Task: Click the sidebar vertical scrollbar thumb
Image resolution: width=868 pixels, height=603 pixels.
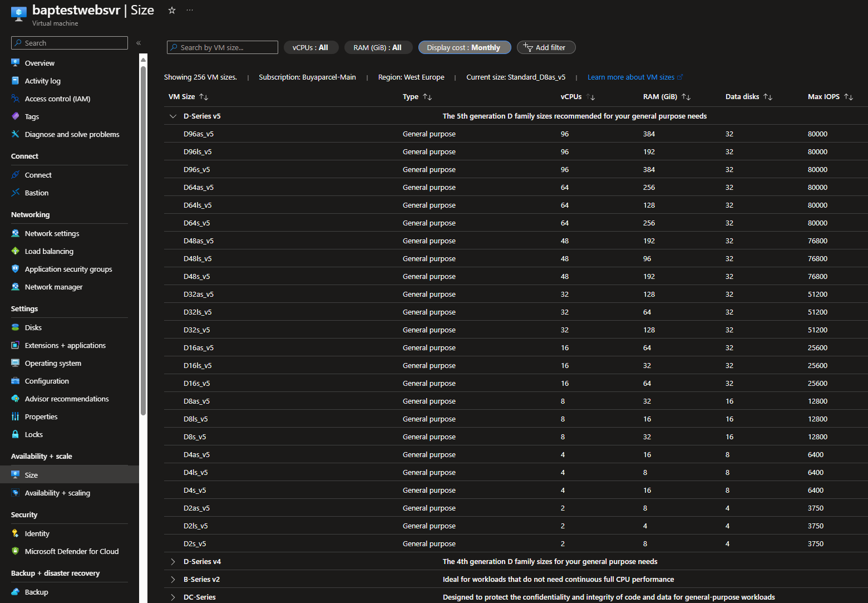Action: click(143, 241)
